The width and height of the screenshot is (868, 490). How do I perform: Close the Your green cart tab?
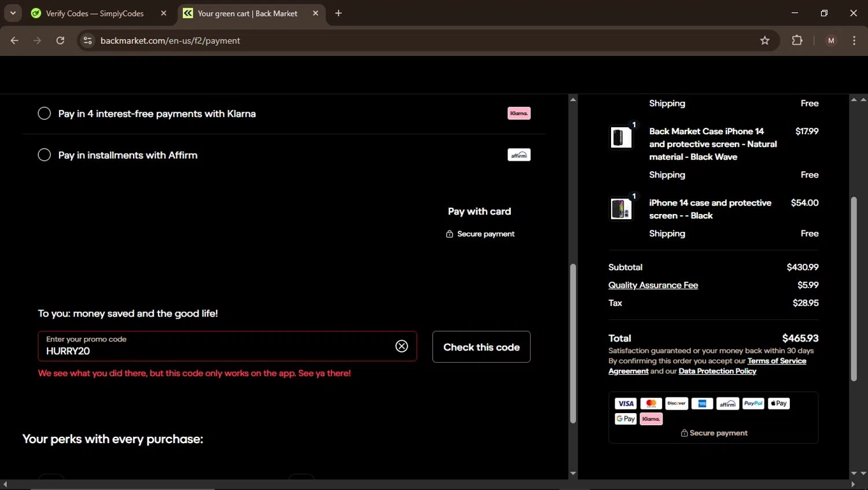[x=315, y=13]
